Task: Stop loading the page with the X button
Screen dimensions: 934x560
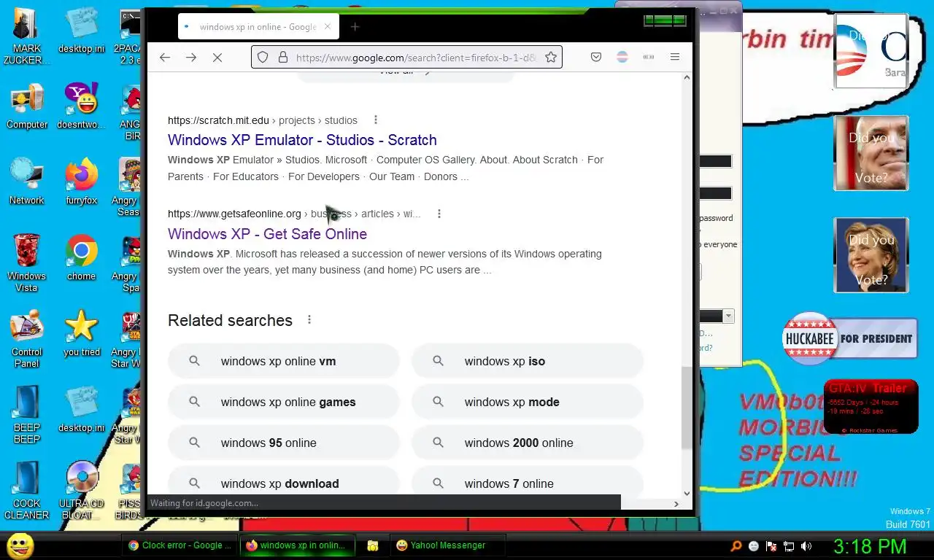Action: (217, 57)
